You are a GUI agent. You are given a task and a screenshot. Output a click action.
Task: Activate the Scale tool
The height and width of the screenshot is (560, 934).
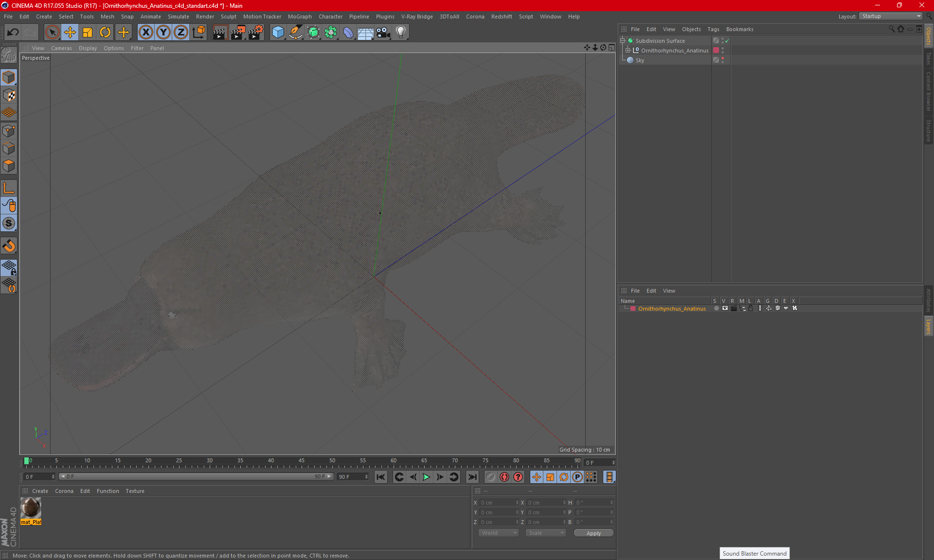(88, 33)
